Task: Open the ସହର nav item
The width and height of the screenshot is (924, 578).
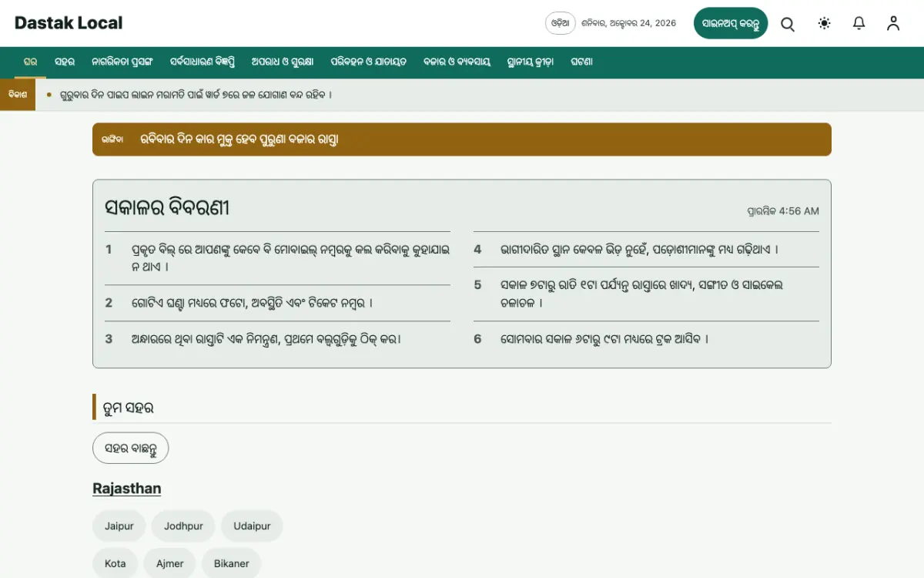Action: (x=65, y=62)
